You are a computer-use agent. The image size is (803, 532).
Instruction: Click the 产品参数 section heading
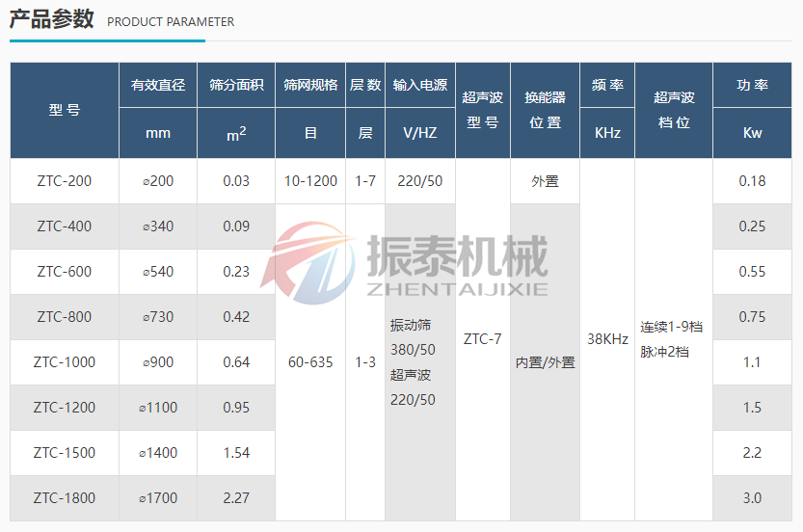(x=52, y=19)
